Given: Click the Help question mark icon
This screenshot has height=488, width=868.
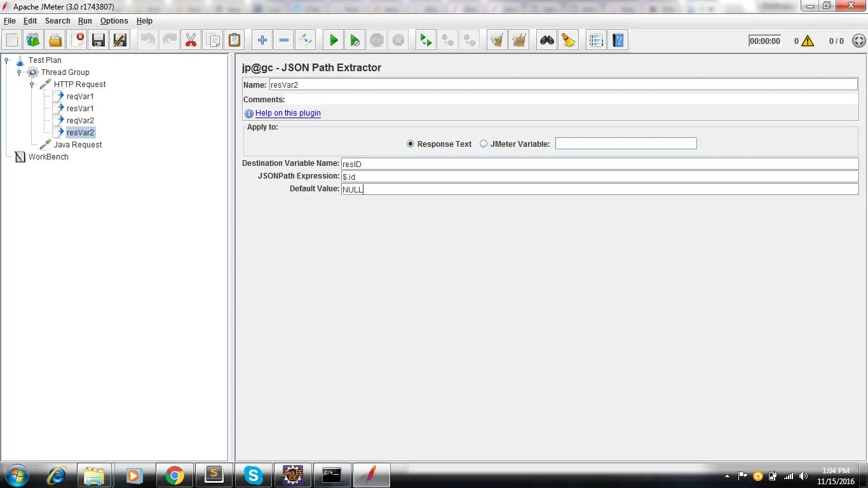Looking at the screenshot, I should click(618, 41).
